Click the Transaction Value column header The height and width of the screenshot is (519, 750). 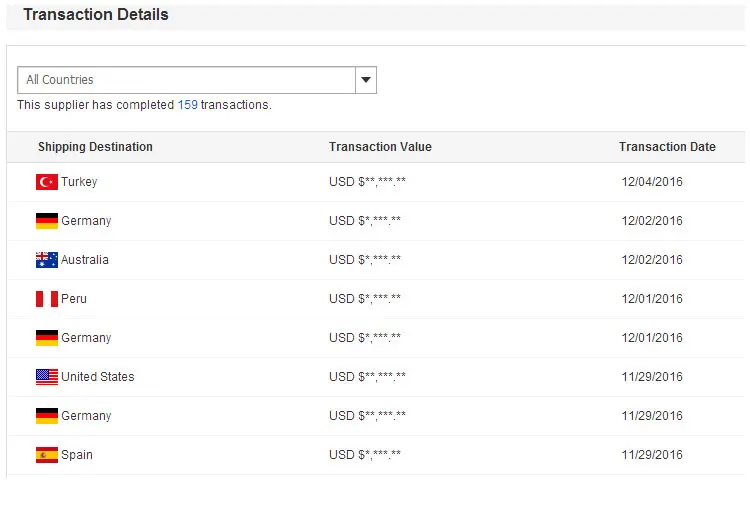point(380,147)
